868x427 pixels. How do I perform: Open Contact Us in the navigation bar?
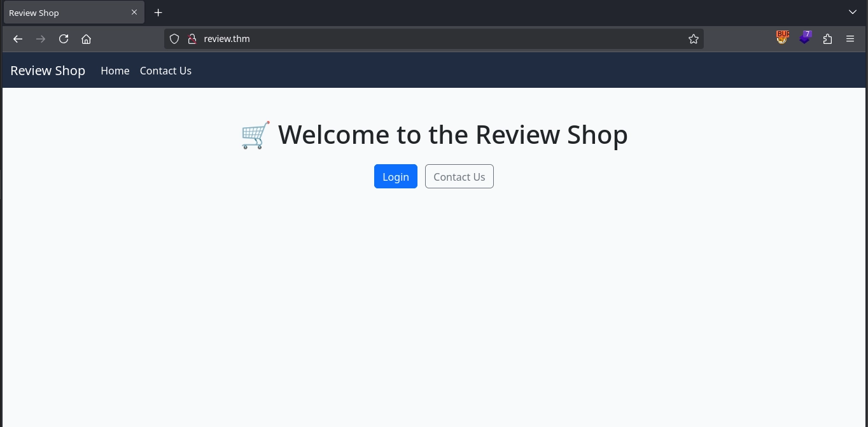[165, 71]
